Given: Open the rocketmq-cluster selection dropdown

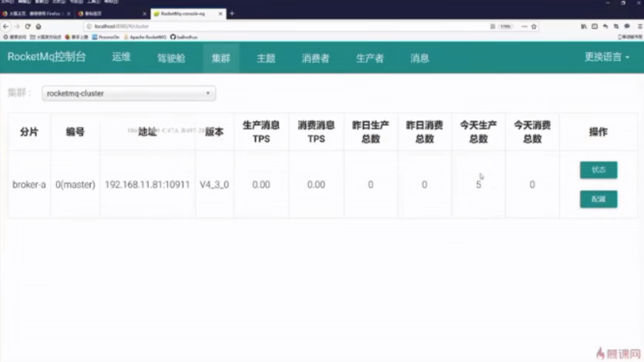Looking at the screenshot, I should click(x=129, y=94).
